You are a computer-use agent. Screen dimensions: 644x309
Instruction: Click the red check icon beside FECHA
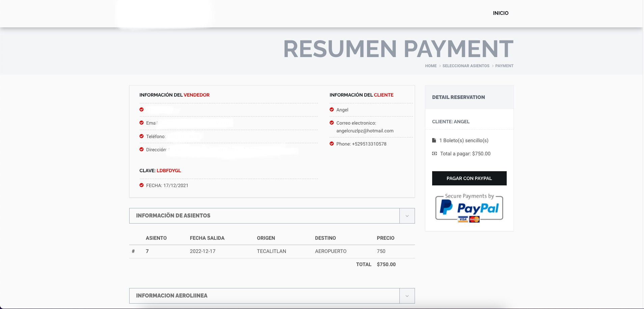[141, 185]
